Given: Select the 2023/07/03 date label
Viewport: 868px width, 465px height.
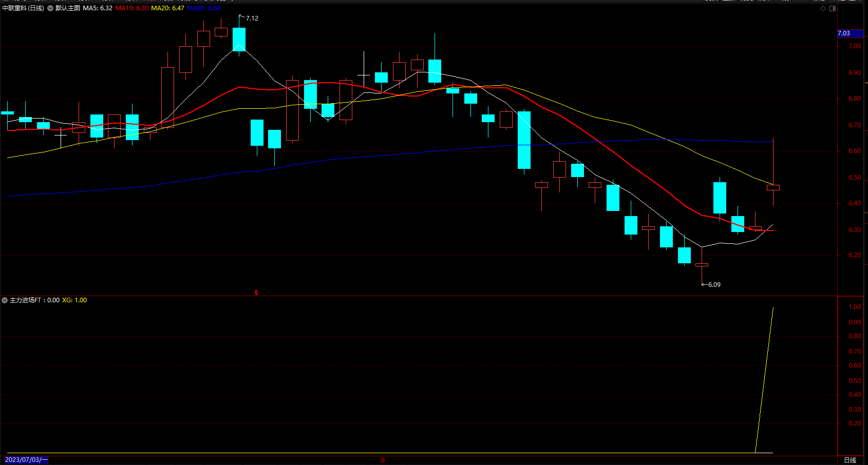Looking at the screenshot, I should pos(26,460).
